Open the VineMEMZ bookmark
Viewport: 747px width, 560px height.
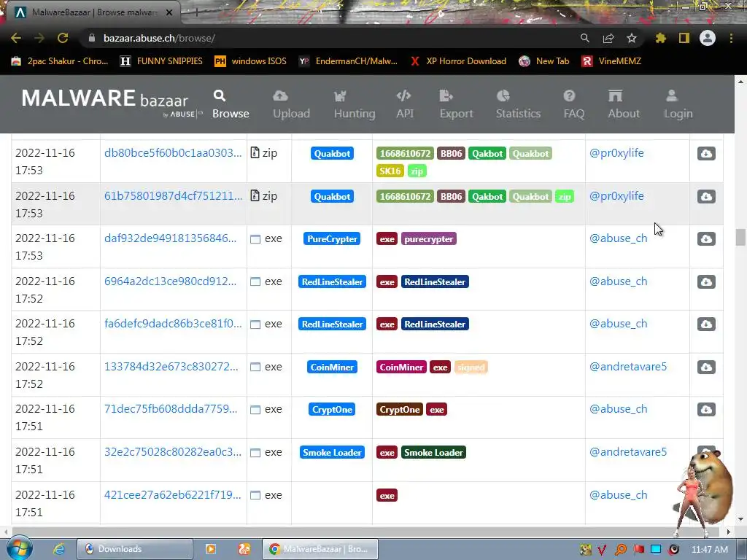[612, 61]
